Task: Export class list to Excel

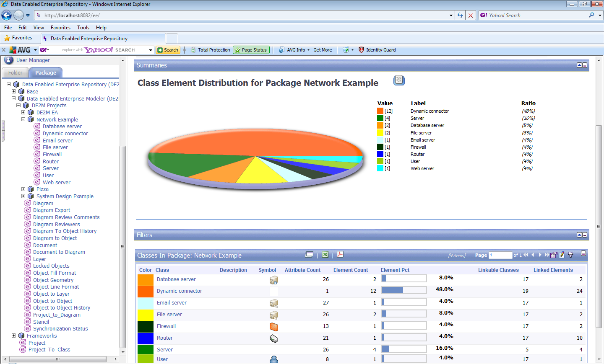Action: point(325,254)
